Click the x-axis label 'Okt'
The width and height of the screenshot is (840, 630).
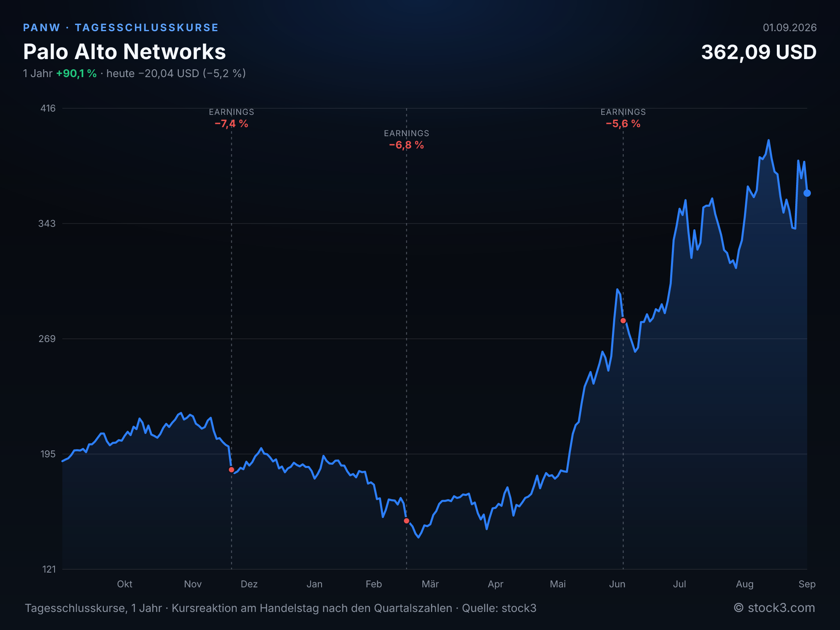pos(125,584)
